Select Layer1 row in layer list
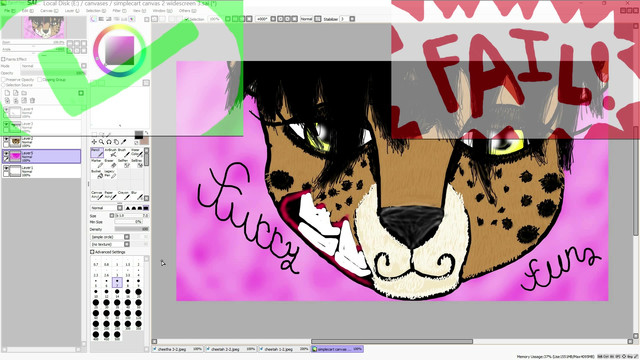 (x=41, y=171)
